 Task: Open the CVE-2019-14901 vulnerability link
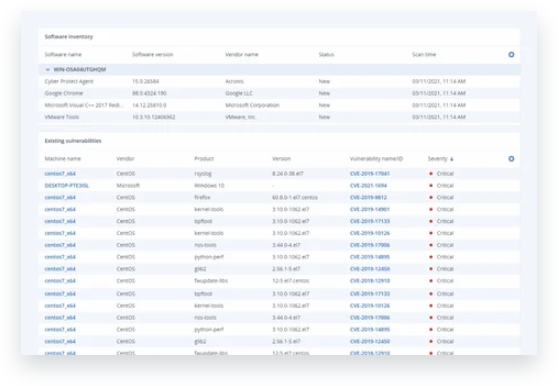point(370,209)
